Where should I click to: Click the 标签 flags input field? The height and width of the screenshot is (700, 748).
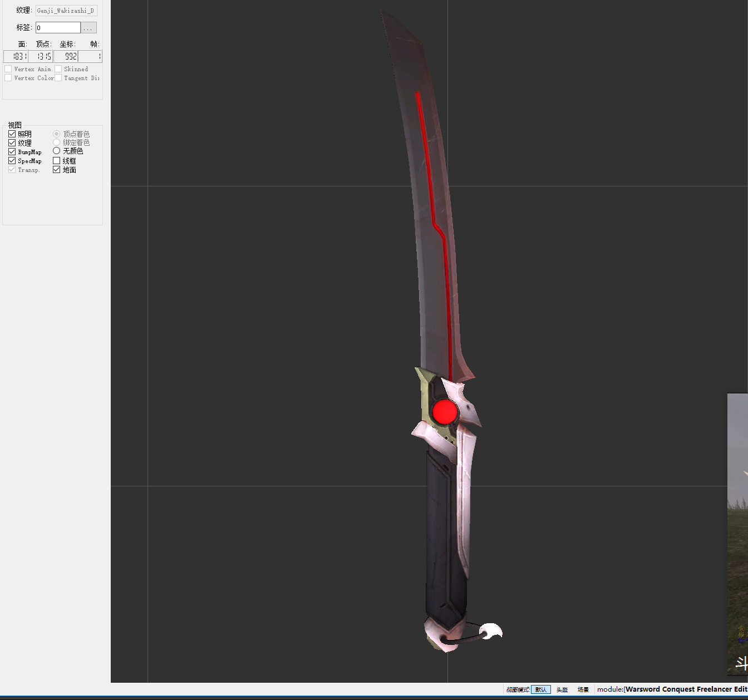point(58,28)
